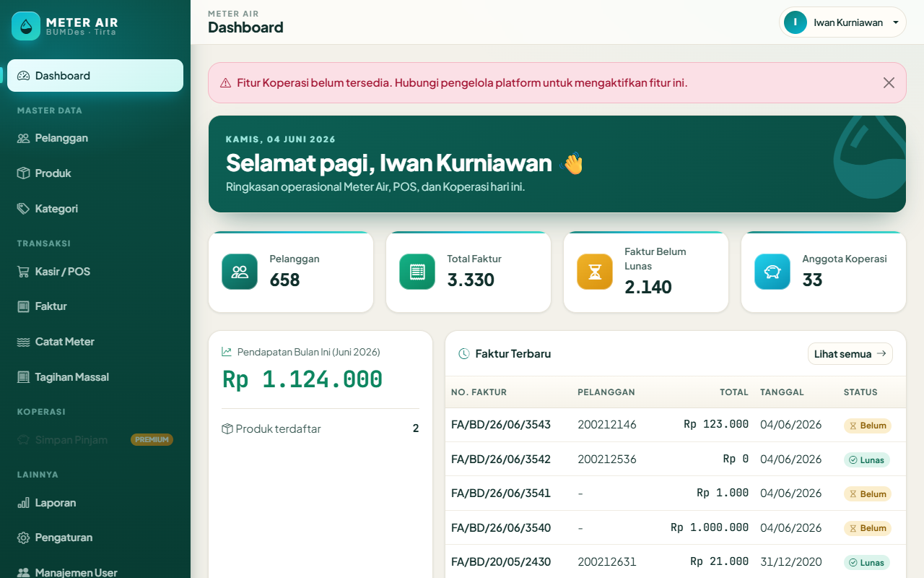Click the trend chart icon beside Pendapatan
Viewport: 924px width, 578px height.
(x=227, y=352)
